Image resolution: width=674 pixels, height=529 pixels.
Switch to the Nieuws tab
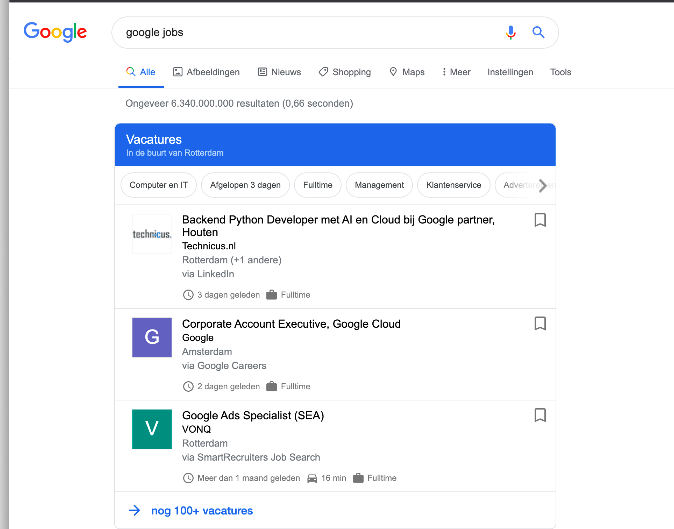point(279,72)
